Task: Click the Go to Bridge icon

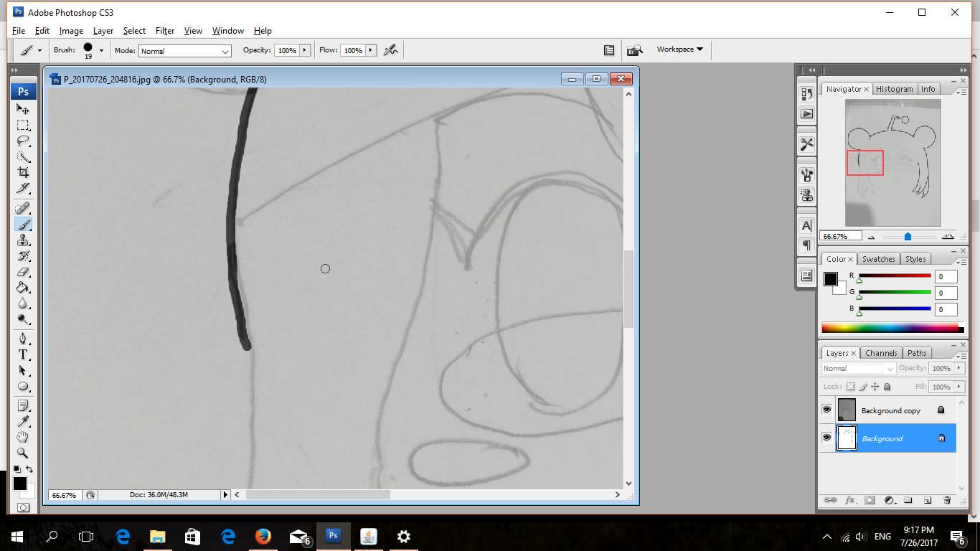Action: tap(634, 50)
